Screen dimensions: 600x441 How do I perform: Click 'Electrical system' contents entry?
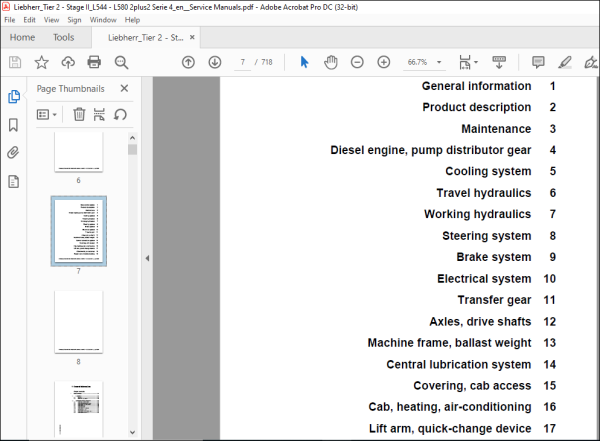coord(484,279)
